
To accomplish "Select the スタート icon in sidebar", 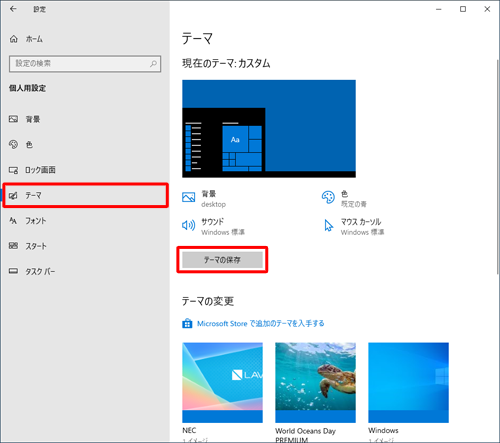I will point(13,246).
